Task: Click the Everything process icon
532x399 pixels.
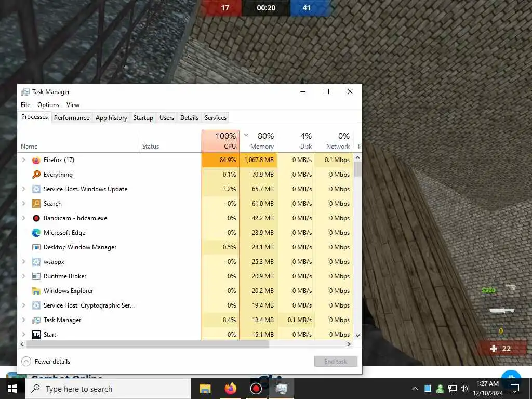Action: pyautogui.click(x=36, y=175)
